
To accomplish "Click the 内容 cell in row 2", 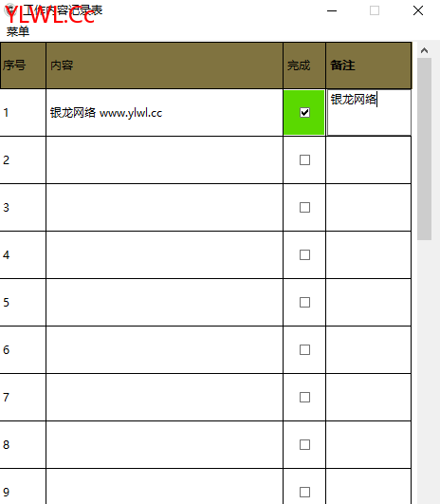I will click(x=164, y=159).
